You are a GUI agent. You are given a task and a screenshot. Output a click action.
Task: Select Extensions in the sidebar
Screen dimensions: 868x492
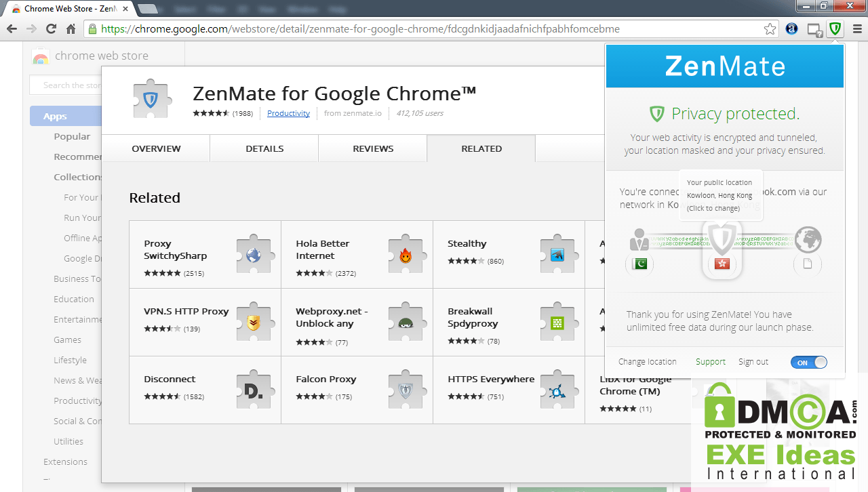65,462
